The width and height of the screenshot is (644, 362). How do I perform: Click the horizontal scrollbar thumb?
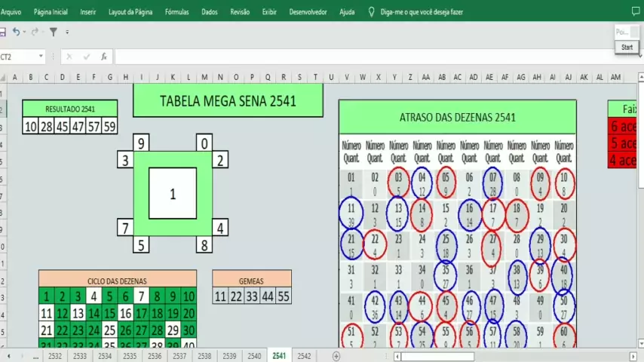[437, 356]
